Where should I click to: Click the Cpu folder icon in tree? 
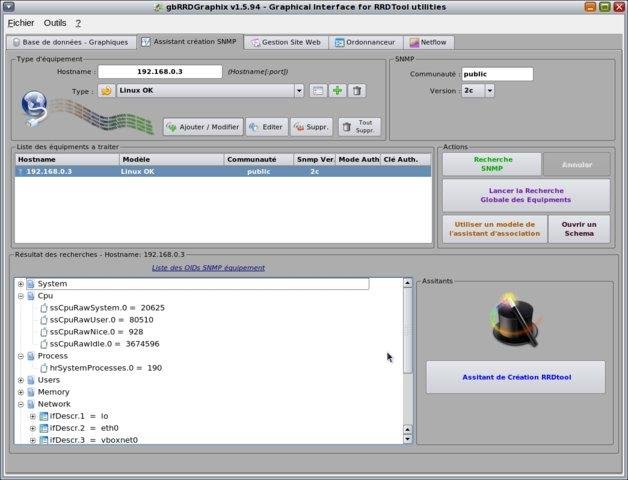31,296
